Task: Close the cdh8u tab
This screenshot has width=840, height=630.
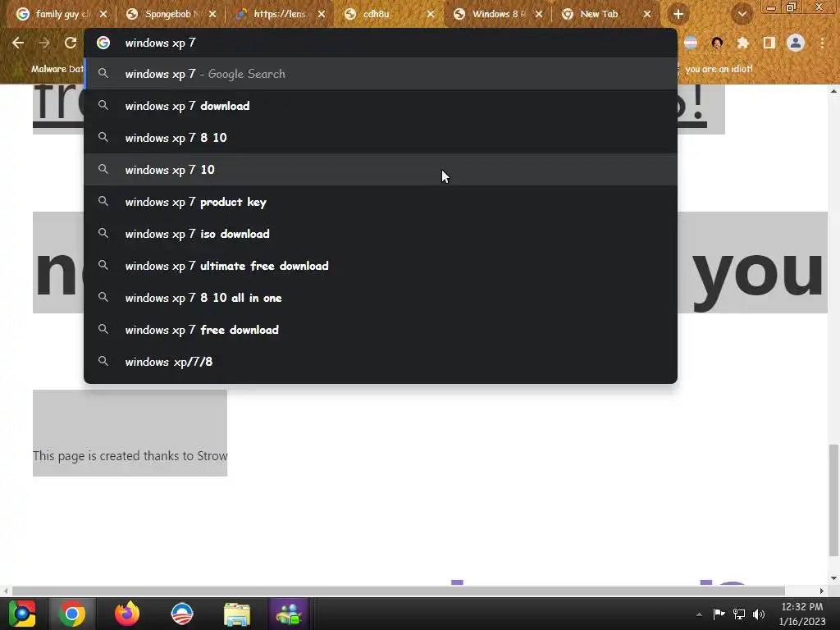Action: 431,15
